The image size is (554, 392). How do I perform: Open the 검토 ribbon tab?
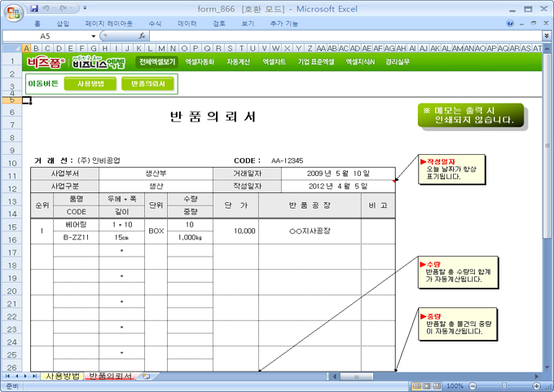[218, 24]
